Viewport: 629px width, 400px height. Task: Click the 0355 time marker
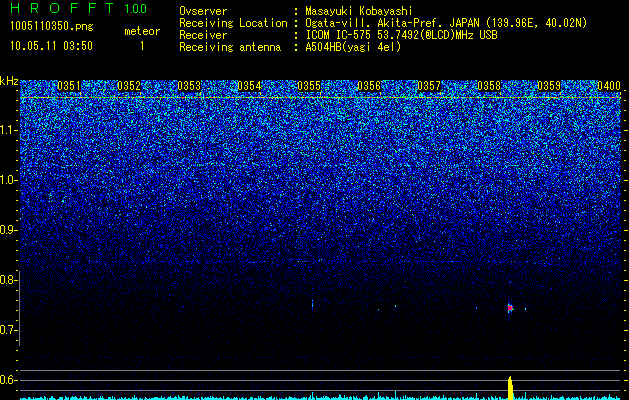pyautogui.click(x=309, y=86)
